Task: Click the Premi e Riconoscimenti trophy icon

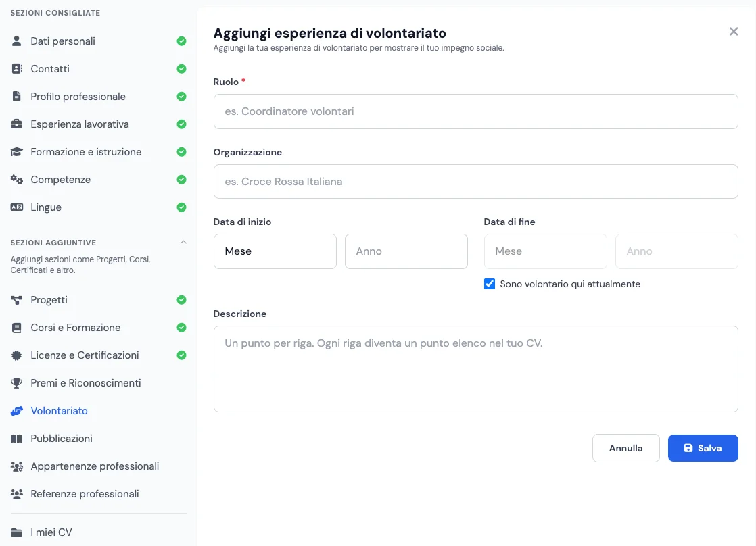Action: [x=16, y=383]
